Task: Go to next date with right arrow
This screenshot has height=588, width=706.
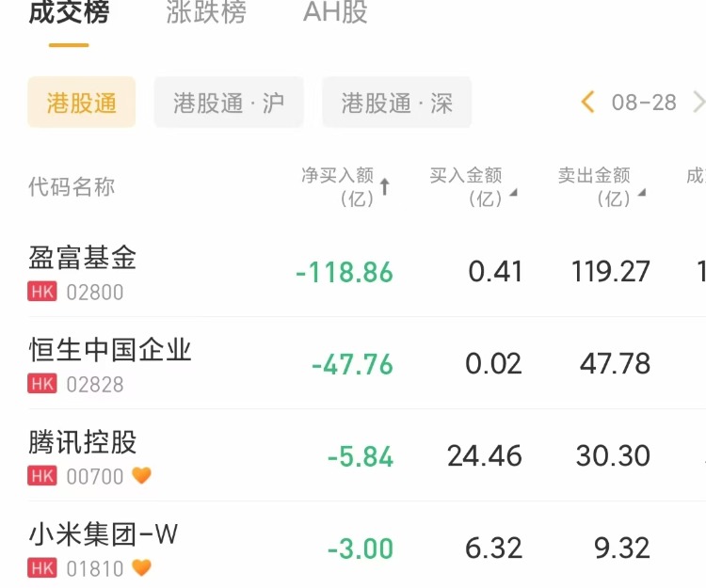Action: point(698,102)
